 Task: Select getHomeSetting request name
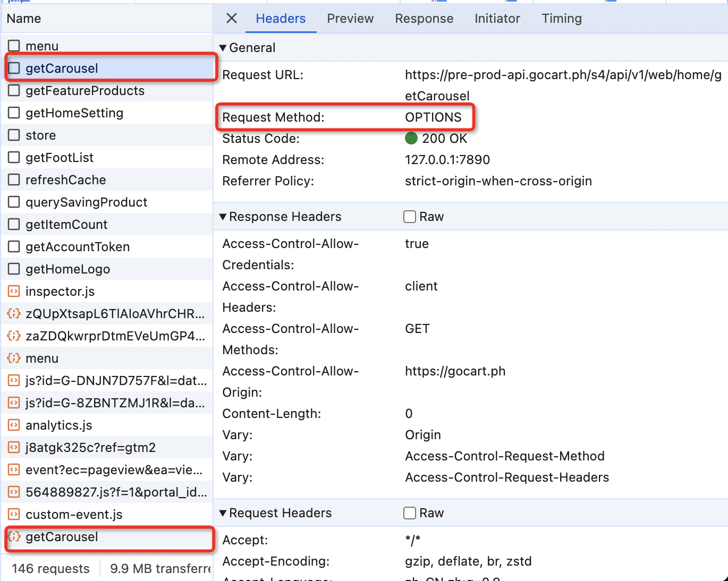[x=74, y=113]
